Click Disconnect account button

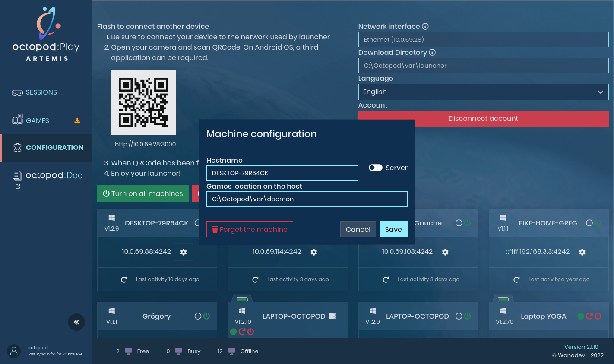(x=484, y=119)
